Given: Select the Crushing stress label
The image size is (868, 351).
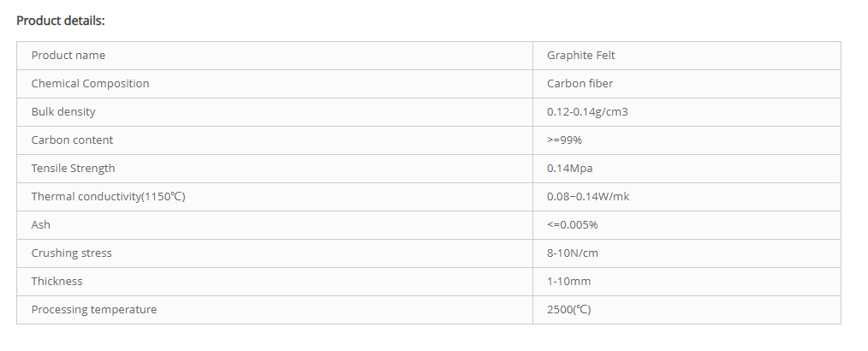Looking at the screenshot, I should click(71, 253).
